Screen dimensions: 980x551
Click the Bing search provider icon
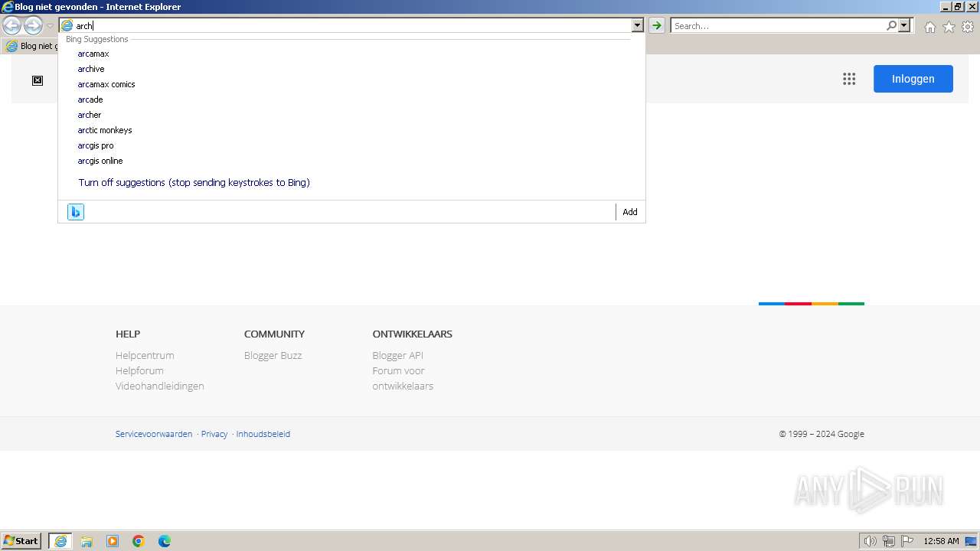coord(76,212)
